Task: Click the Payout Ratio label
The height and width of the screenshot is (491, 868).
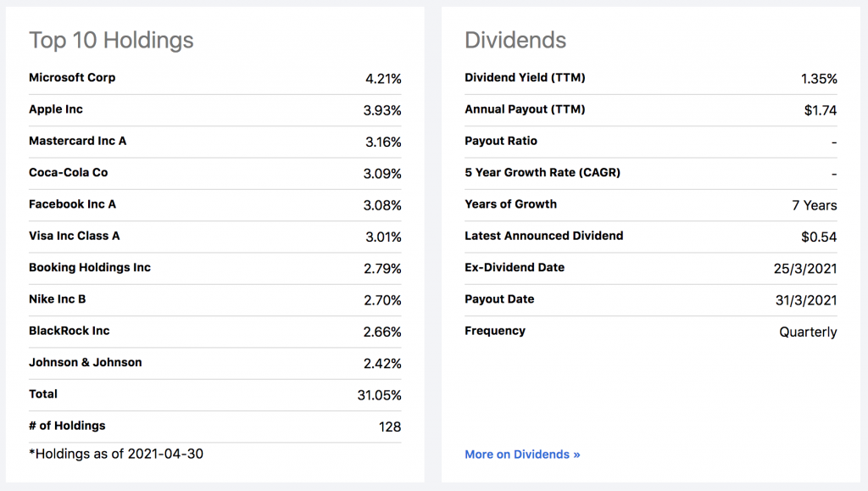Action: tap(501, 141)
